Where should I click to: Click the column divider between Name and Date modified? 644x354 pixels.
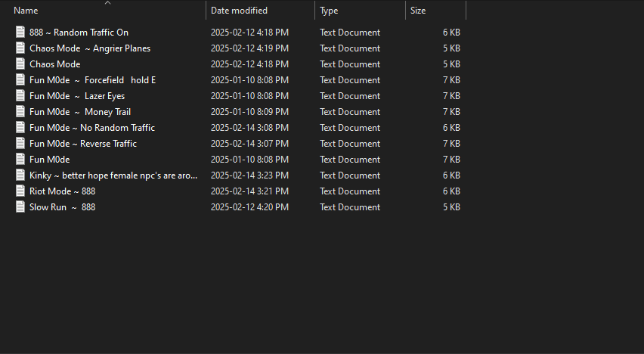(x=206, y=11)
